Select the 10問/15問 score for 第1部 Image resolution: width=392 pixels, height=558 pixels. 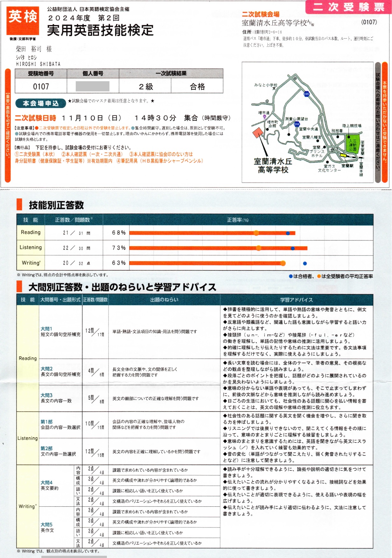coord(95,425)
